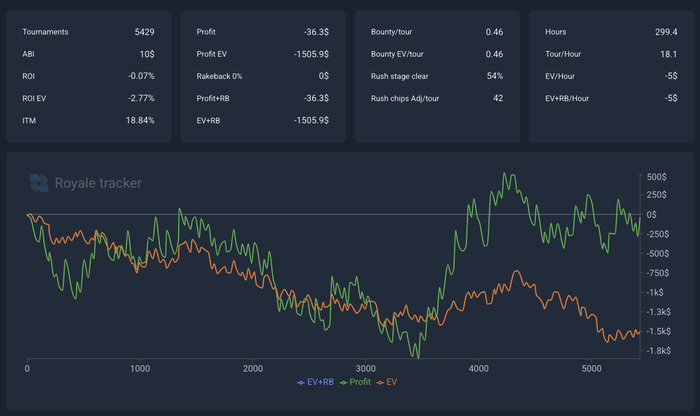Click the ROI value -0.07%

pos(141,76)
